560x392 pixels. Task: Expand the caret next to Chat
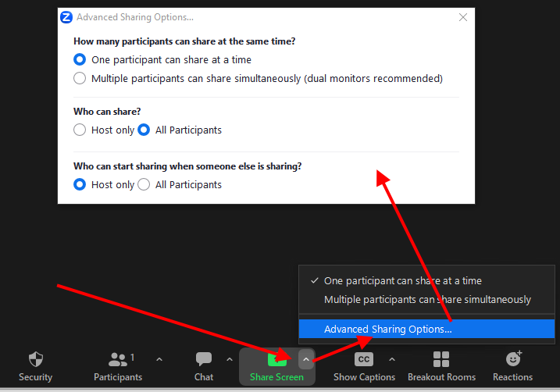(x=230, y=359)
